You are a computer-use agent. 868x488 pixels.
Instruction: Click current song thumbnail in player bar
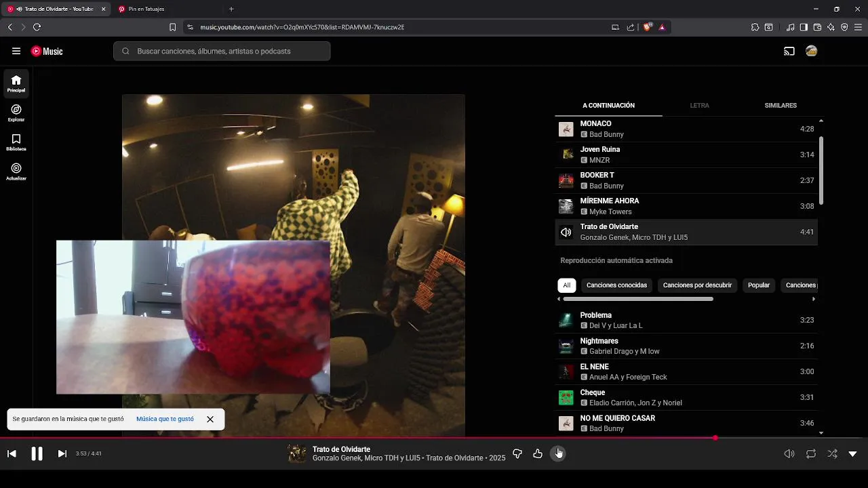click(297, 453)
